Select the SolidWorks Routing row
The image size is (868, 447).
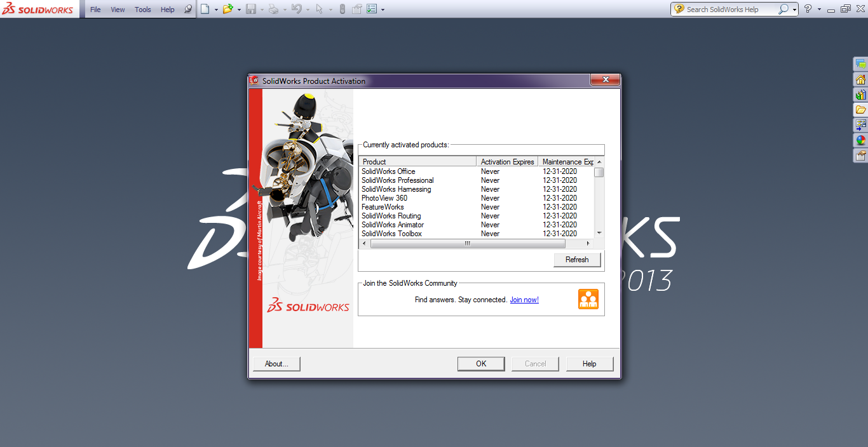point(477,216)
